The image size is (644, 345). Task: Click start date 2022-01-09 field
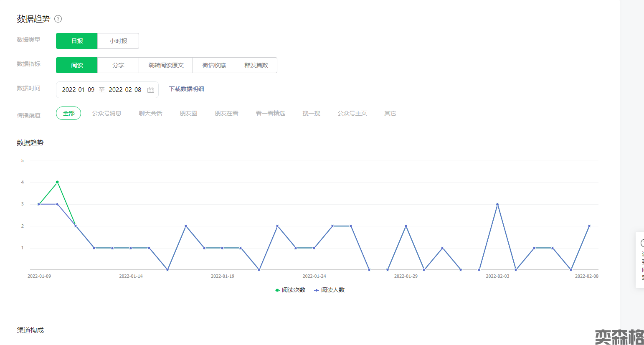(78, 90)
